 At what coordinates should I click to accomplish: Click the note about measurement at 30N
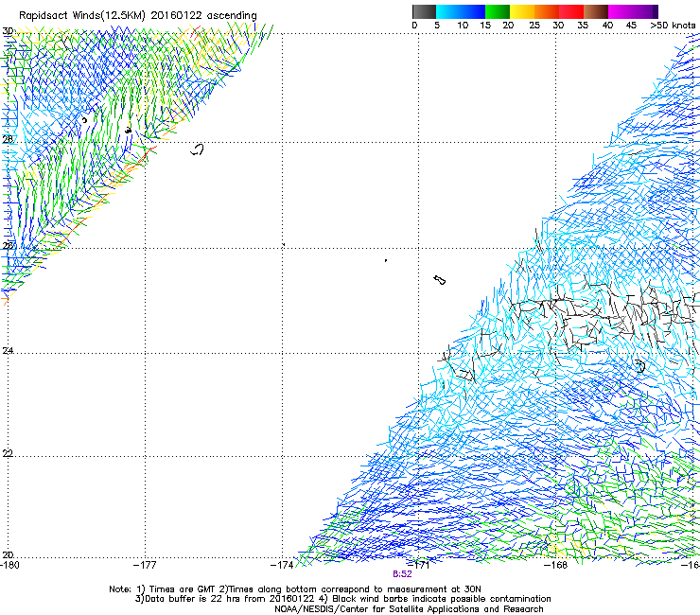pyautogui.click(x=350, y=589)
